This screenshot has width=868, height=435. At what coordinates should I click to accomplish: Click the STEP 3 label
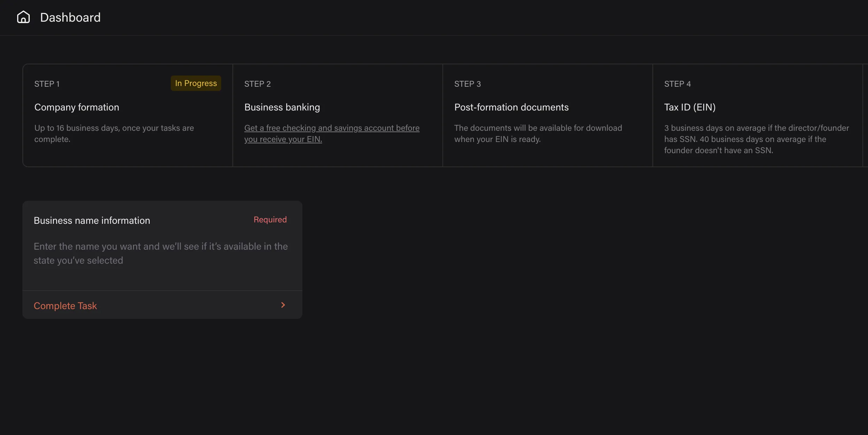467,84
